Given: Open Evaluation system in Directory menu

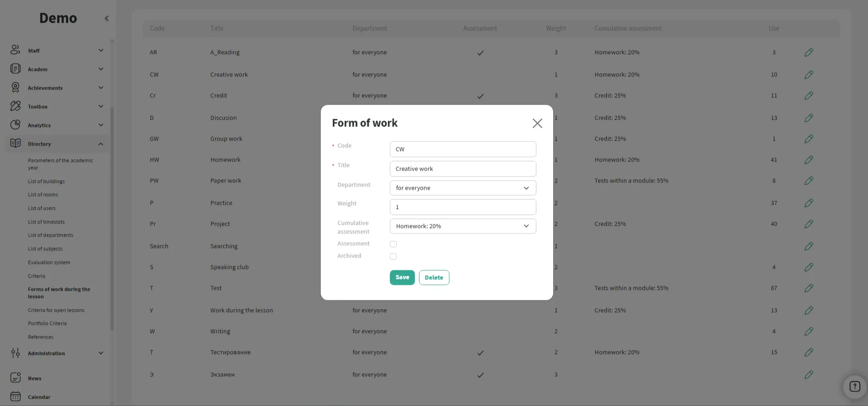Looking at the screenshot, I should coord(49,262).
